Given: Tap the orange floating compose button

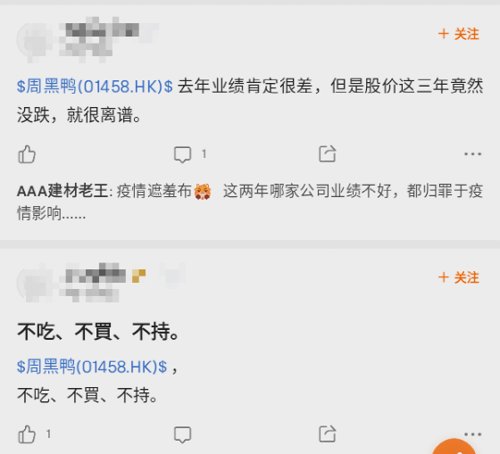Looking at the screenshot, I should [x=454, y=446].
